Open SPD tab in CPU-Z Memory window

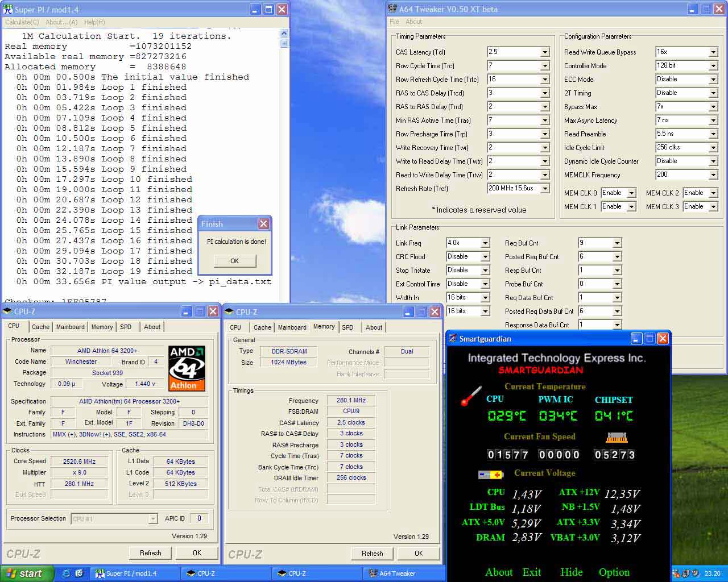(x=348, y=327)
